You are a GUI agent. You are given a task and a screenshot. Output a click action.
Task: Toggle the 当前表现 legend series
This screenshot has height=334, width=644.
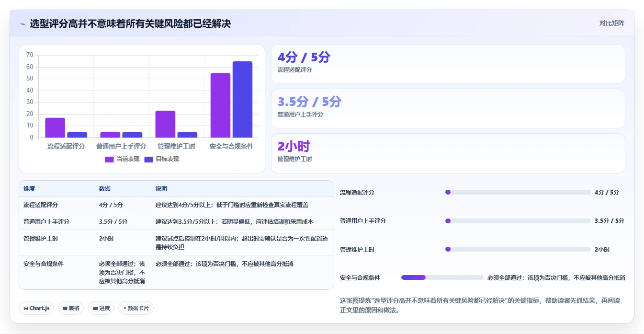123,159
